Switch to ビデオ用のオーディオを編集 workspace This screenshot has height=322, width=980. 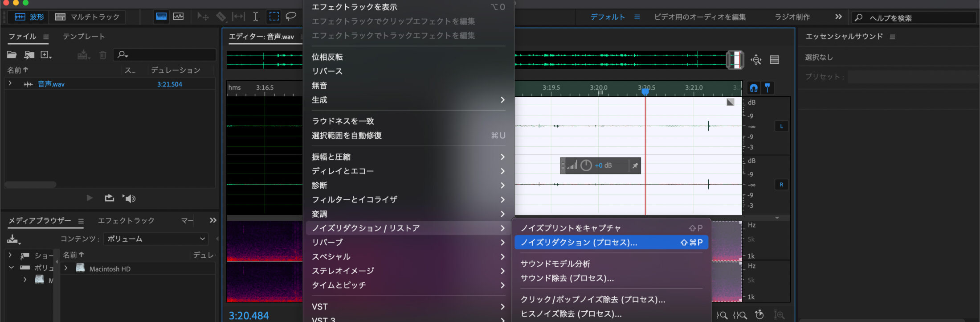click(700, 17)
